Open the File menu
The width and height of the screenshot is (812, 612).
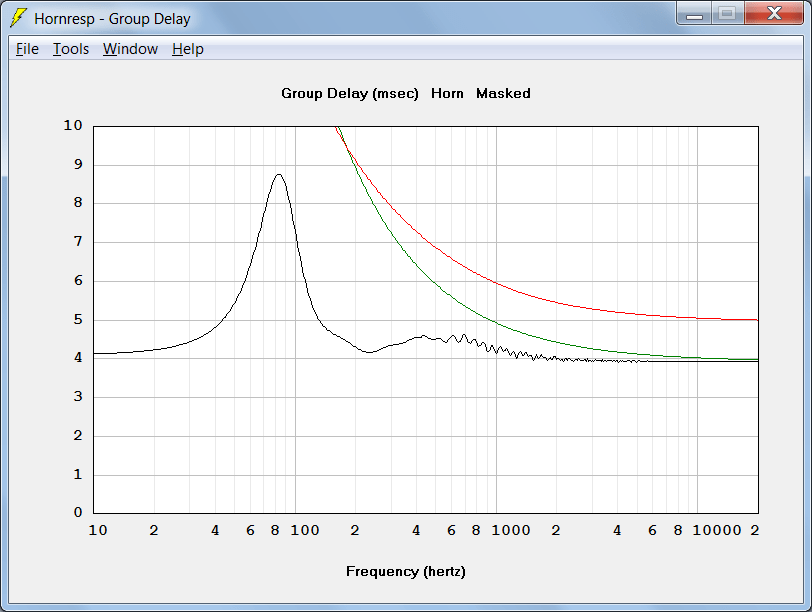(27, 49)
